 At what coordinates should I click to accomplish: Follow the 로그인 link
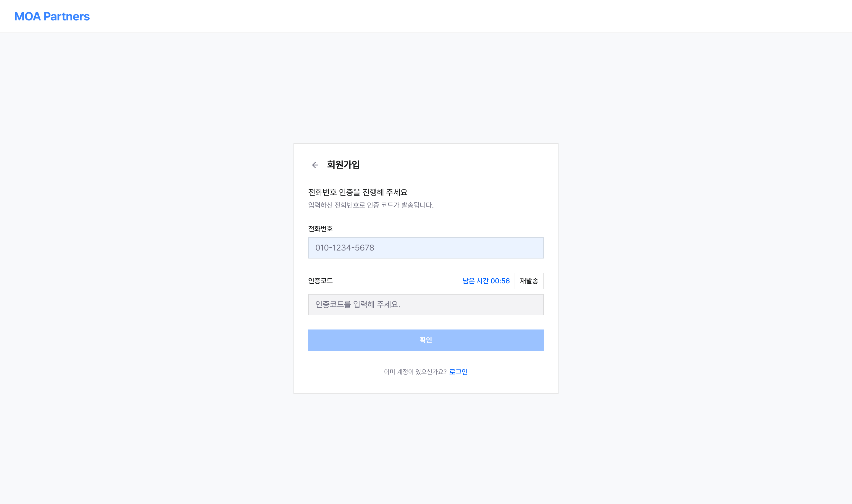(x=458, y=372)
